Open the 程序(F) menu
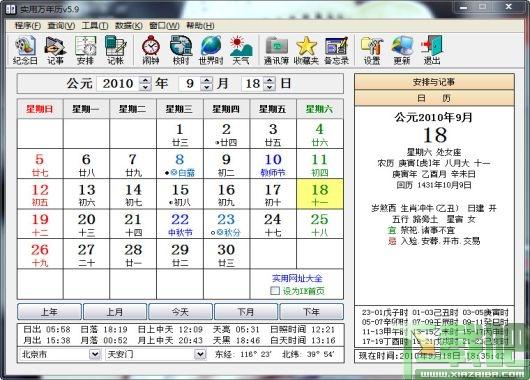The height and width of the screenshot is (380, 530). [28, 26]
